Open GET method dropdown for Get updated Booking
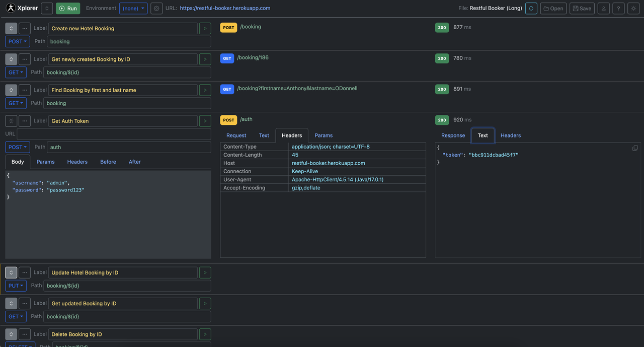This screenshot has width=644, height=347. [16, 316]
